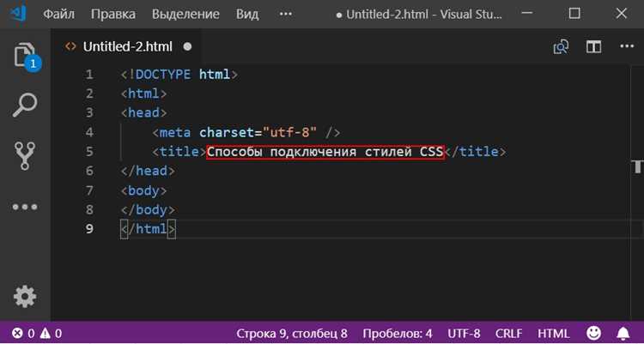644x344 pixels.
Task: Open the feedback smiley in status bar
Action: 594,333
